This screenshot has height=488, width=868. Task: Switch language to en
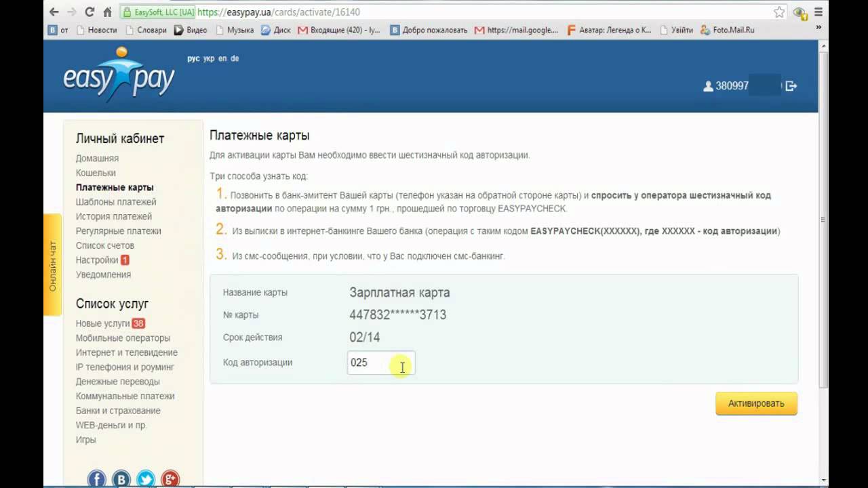pos(222,59)
